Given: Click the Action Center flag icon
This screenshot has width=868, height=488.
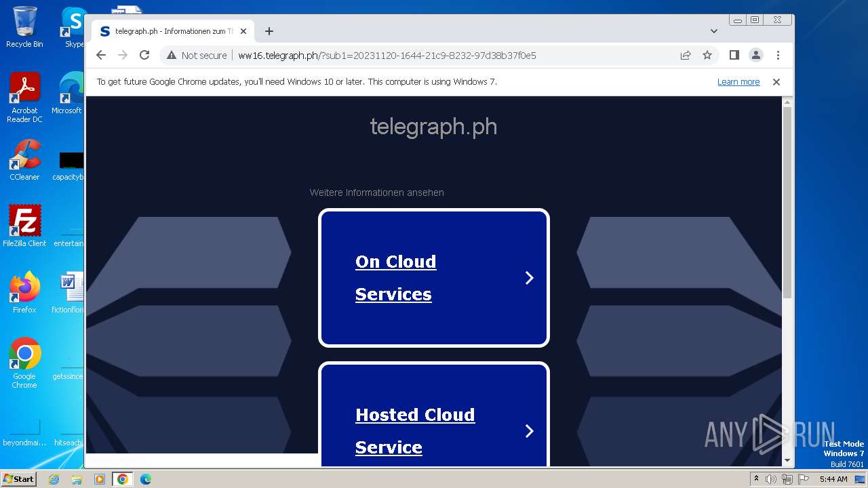Looking at the screenshot, I should tap(804, 479).
